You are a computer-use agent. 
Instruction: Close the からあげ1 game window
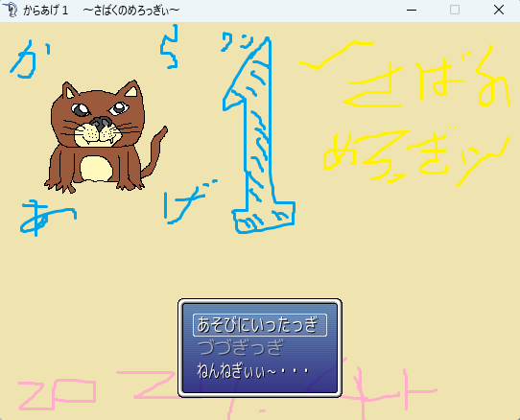pos(499,11)
